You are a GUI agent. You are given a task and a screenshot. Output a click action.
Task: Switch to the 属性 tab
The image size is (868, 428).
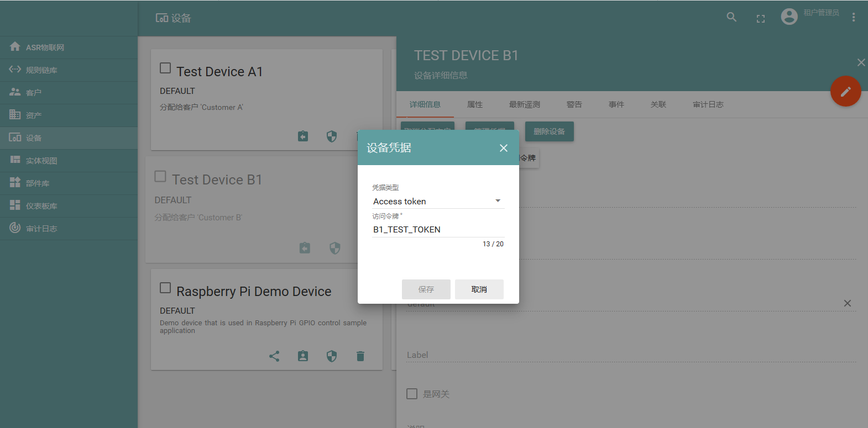point(475,104)
